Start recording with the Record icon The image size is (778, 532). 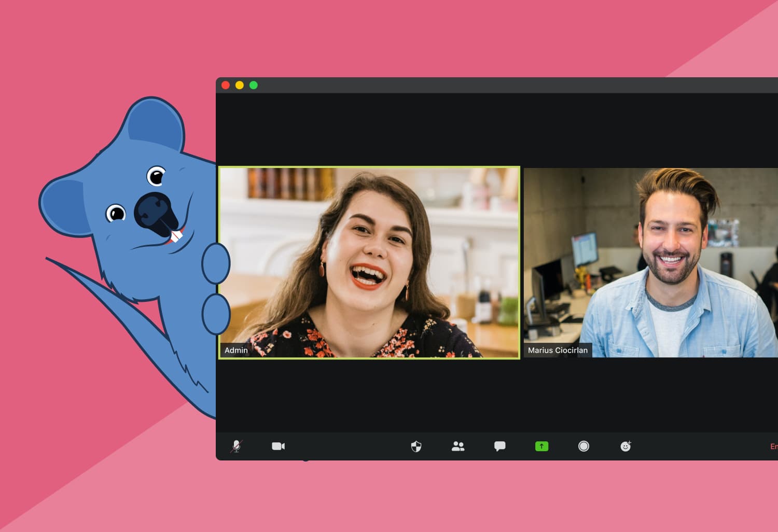[584, 446]
